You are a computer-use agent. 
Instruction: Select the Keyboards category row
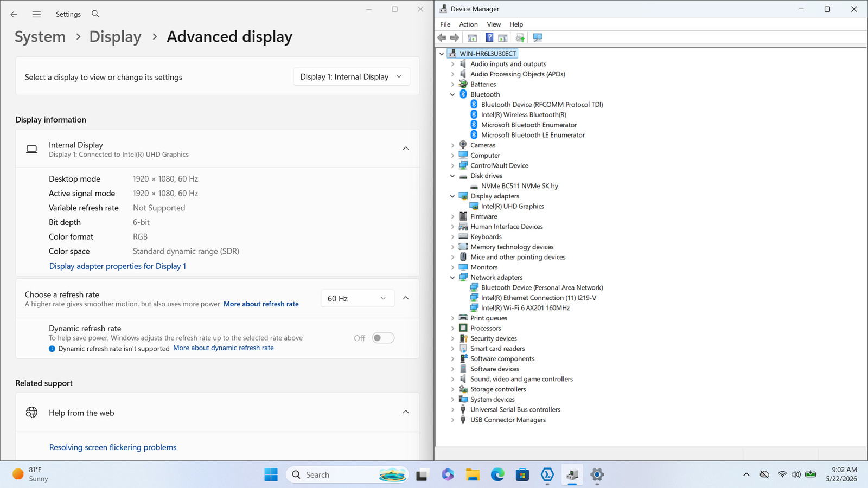click(486, 237)
